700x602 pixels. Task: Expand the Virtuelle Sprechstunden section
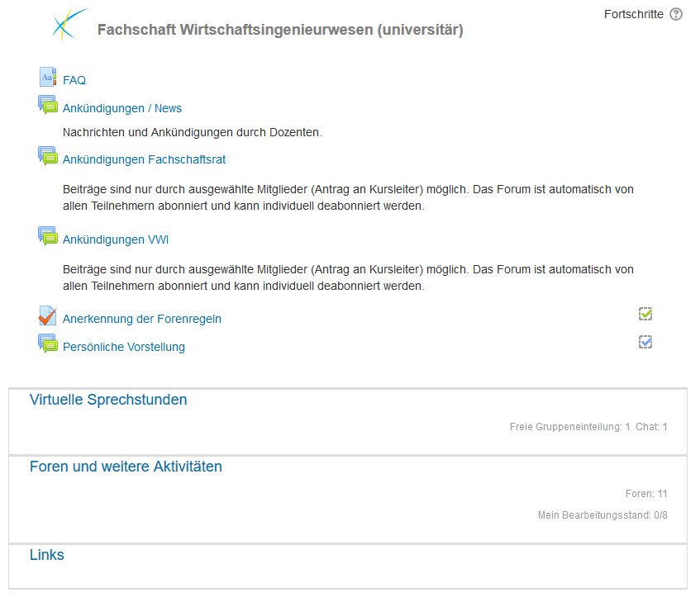108,400
